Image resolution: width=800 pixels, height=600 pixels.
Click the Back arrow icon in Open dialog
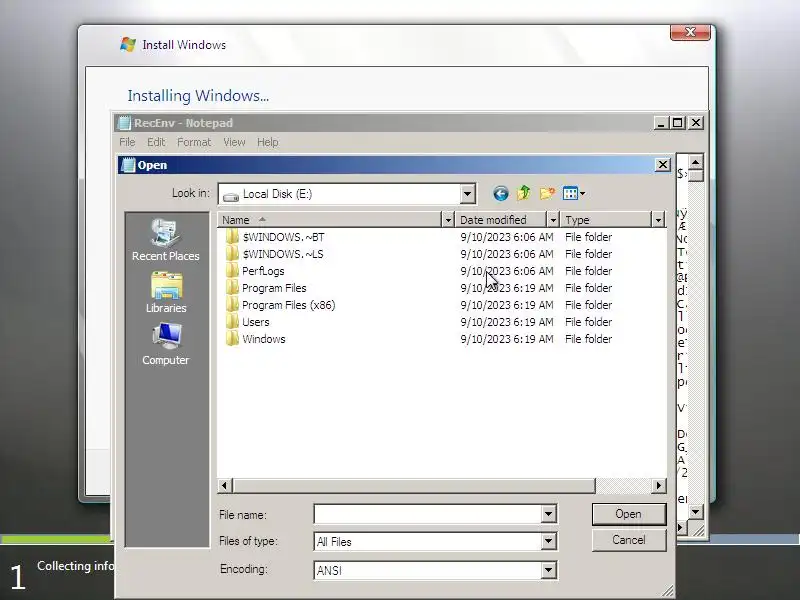[x=501, y=193]
